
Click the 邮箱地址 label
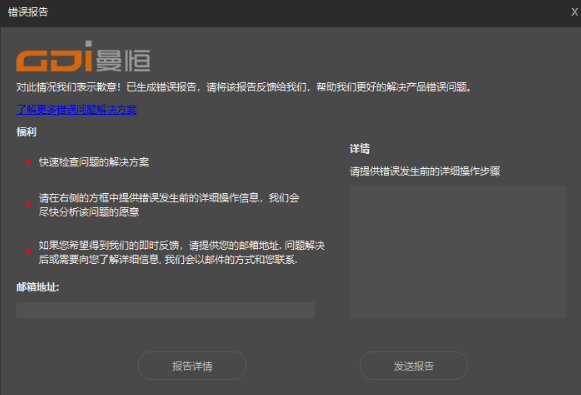[x=38, y=287]
